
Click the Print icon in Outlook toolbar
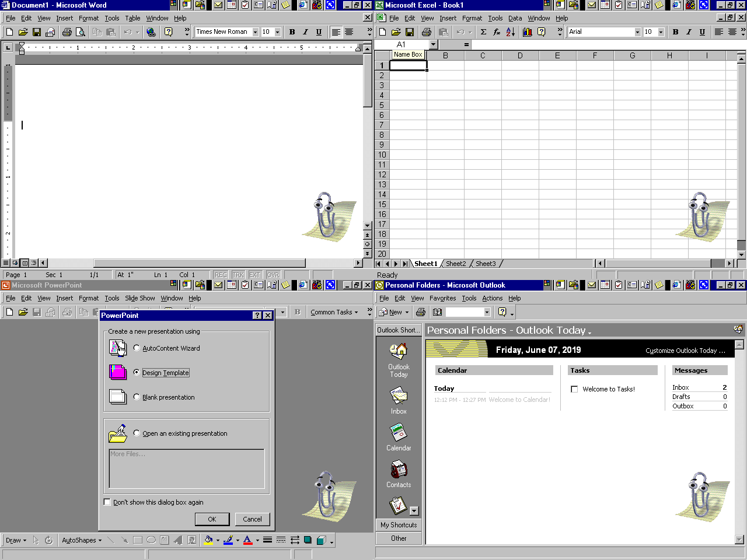(421, 312)
